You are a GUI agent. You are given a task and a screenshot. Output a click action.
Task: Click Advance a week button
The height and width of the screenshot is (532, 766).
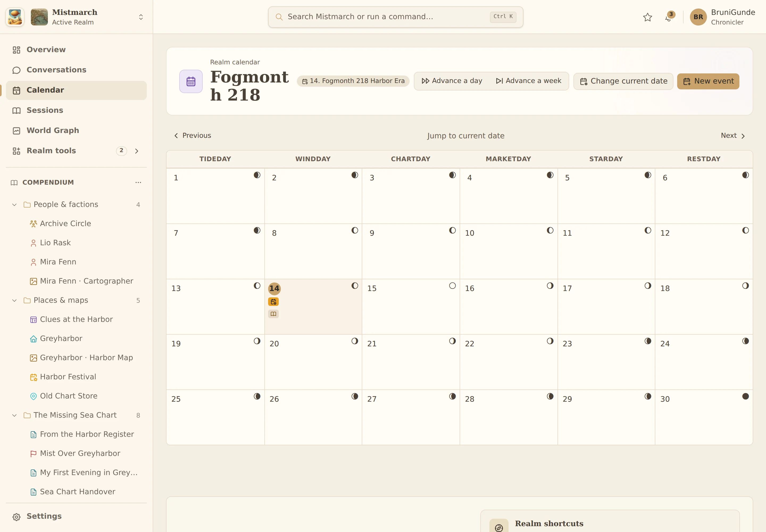point(528,81)
